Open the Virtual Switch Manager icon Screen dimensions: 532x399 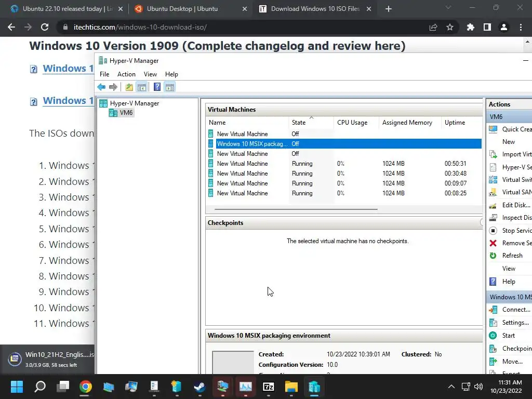(x=493, y=180)
